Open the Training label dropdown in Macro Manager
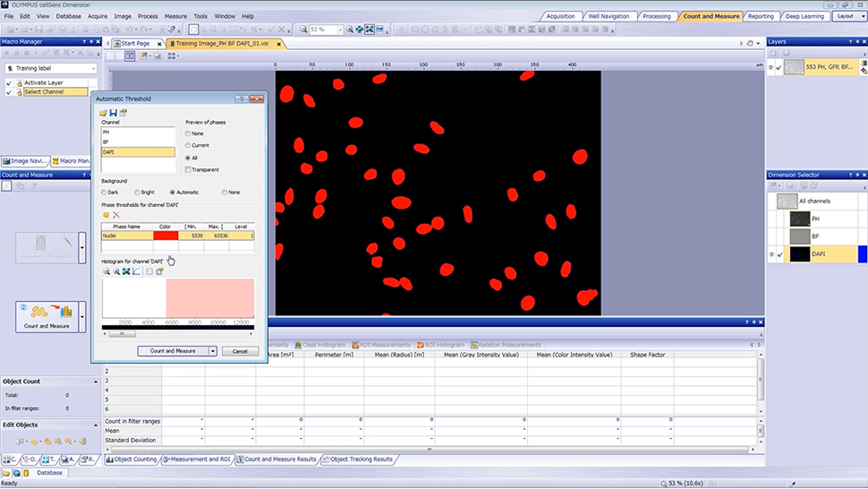 pyautogui.click(x=92, y=68)
